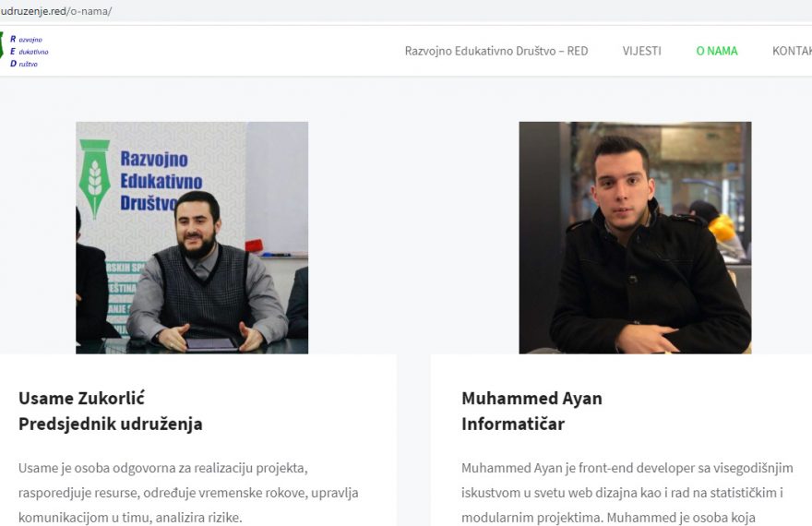Click Muhammed Ayan's description paragraph
This screenshot has height=526, width=812.
click(627, 493)
